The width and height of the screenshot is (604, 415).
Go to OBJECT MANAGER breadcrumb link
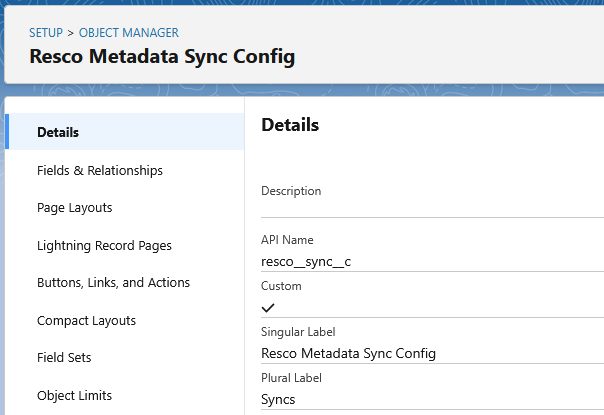click(x=129, y=33)
